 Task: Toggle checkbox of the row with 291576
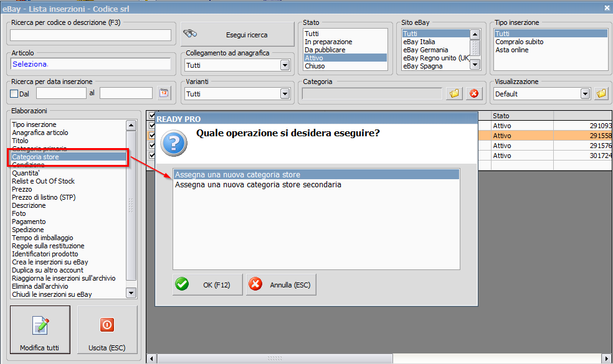point(152,145)
